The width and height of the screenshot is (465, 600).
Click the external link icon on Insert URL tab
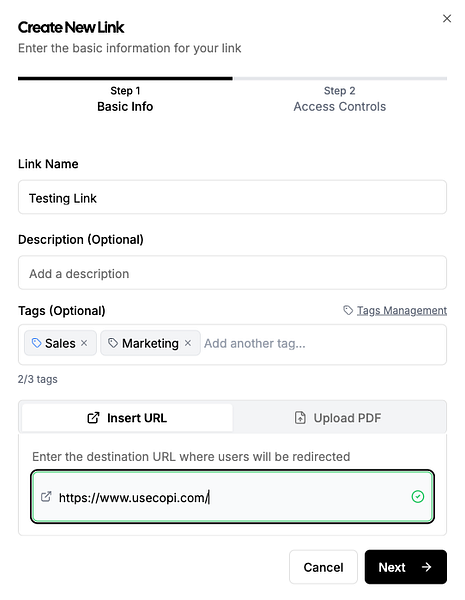(93, 418)
